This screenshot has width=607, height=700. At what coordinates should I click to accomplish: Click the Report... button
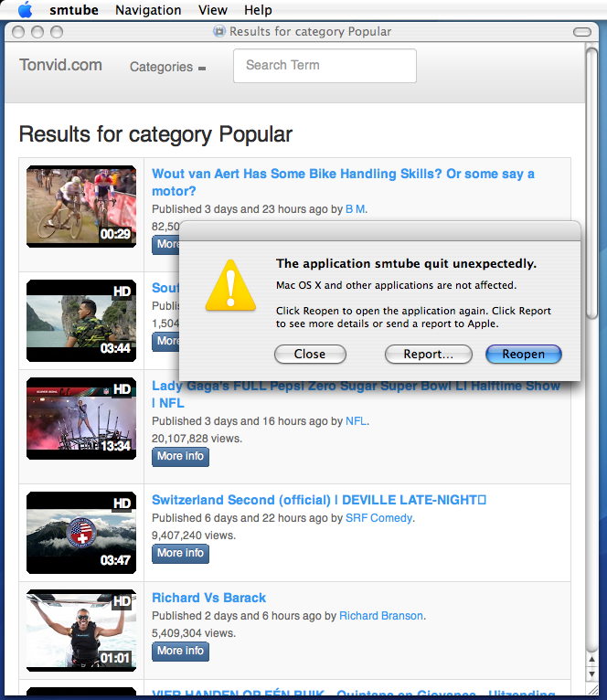429,354
